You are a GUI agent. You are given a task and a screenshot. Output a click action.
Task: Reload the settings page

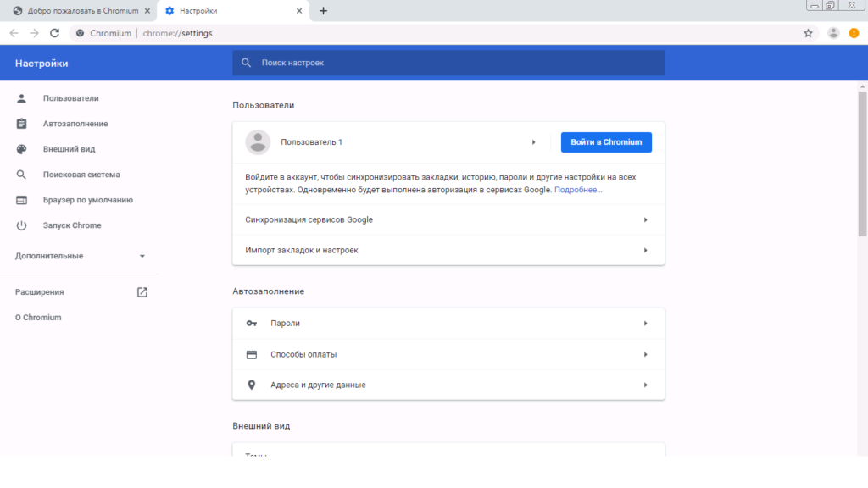coord(54,33)
